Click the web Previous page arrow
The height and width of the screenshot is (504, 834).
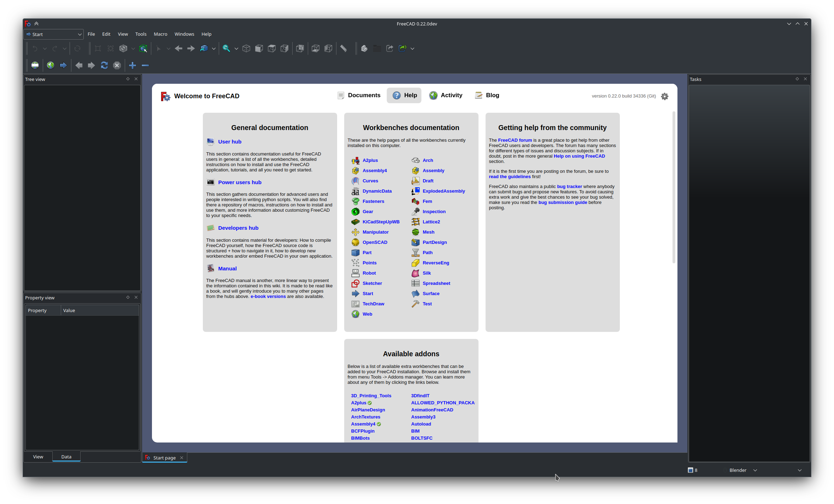79,65
